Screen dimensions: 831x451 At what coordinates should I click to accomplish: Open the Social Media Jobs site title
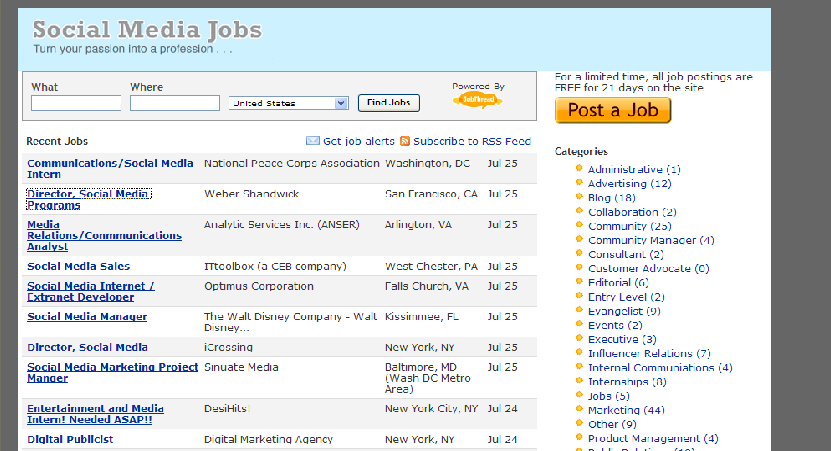coord(147,30)
